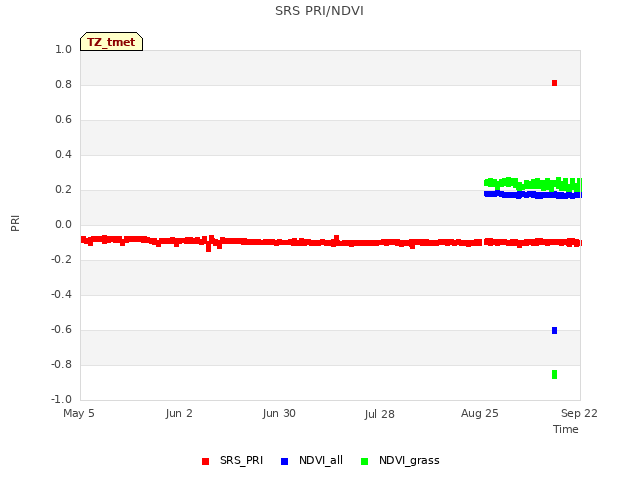The height and width of the screenshot is (480, 640).
Task: Click the 0.8 y-axis tick value
Action: (x=63, y=84)
